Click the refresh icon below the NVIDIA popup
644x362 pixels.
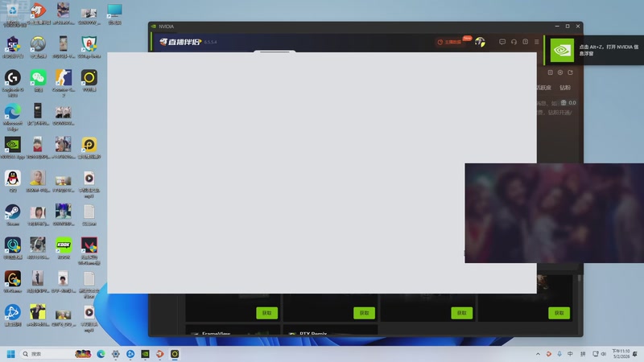[570, 72]
